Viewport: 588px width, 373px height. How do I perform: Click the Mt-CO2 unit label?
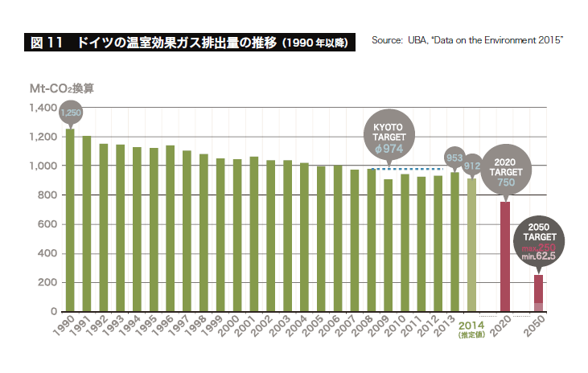coord(51,88)
